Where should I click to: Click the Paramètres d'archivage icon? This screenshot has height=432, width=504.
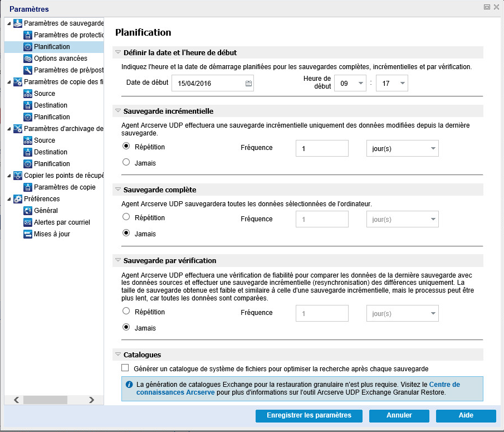(x=18, y=129)
